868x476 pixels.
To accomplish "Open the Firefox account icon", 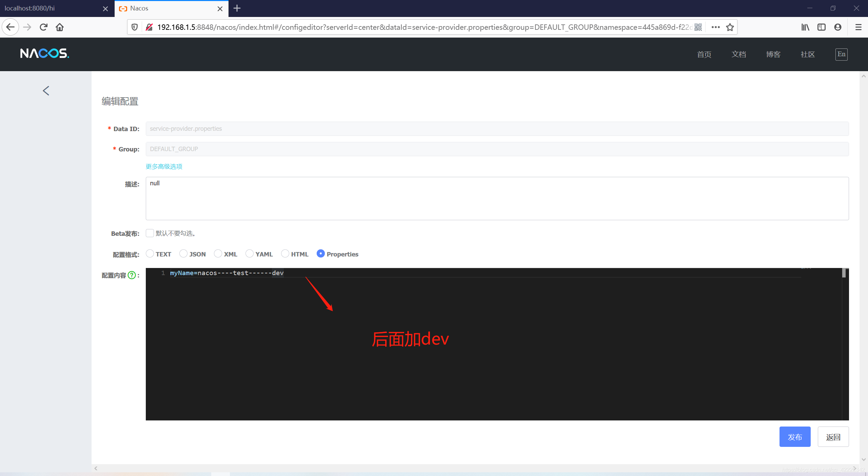I will (x=838, y=27).
